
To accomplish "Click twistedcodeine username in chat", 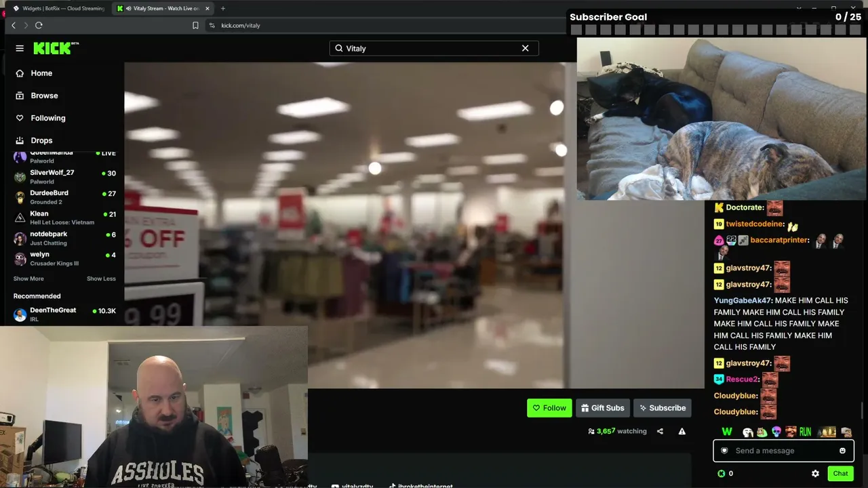I will coord(755,224).
